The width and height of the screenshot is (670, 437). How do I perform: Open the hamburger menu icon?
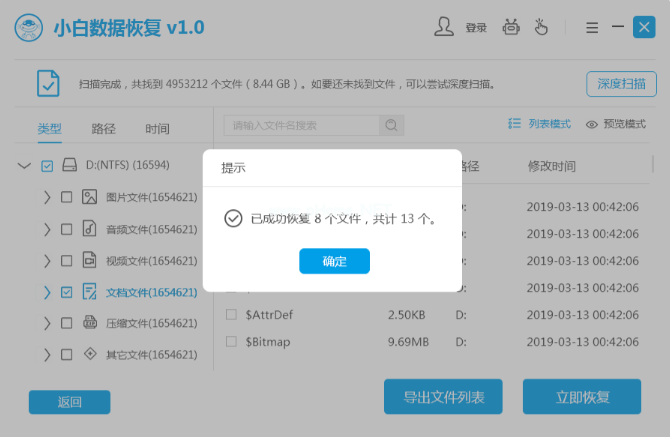(592, 28)
